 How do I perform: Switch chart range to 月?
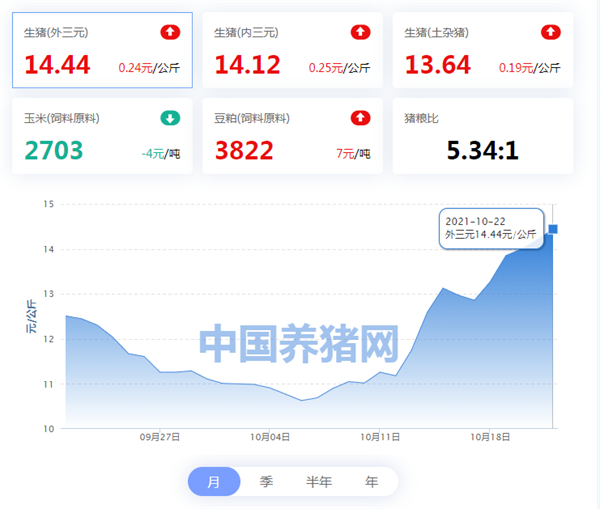click(x=214, y=481)
